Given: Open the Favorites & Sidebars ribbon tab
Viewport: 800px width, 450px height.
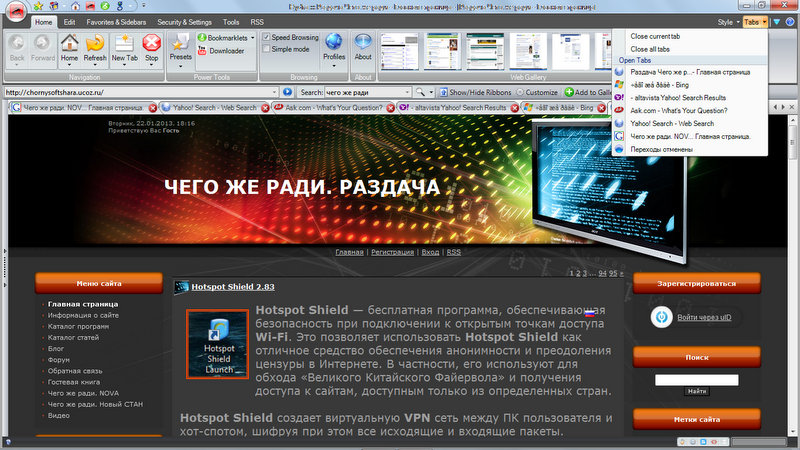Looking at the screenshot, I should click(116, 22).
